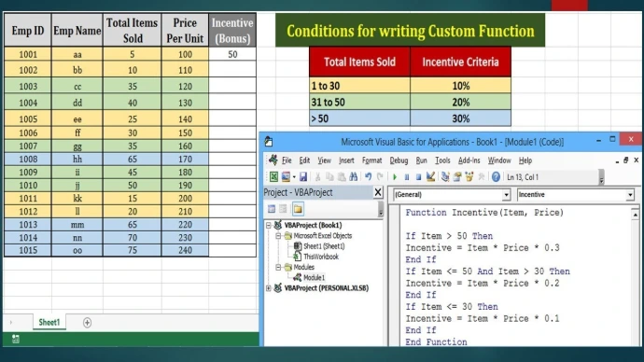Restore inner code window button
644x362 pixels.
click(x=625, y=160)
